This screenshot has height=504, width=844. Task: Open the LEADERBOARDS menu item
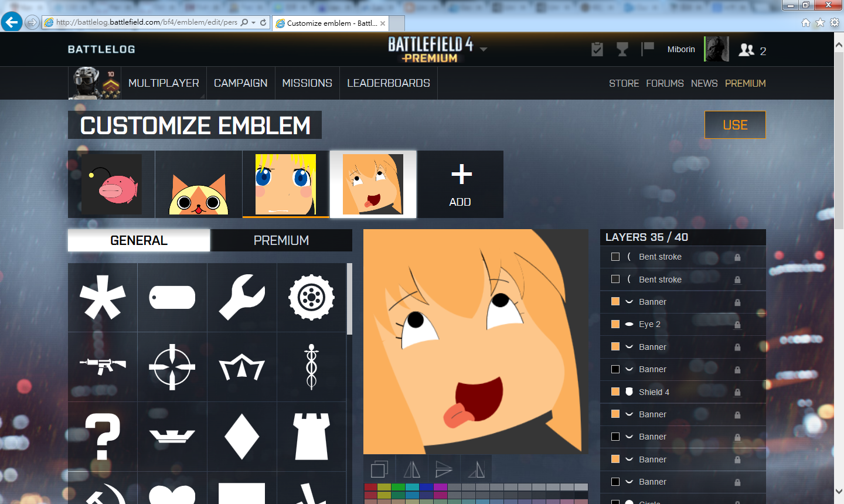(x=388, y=83)
